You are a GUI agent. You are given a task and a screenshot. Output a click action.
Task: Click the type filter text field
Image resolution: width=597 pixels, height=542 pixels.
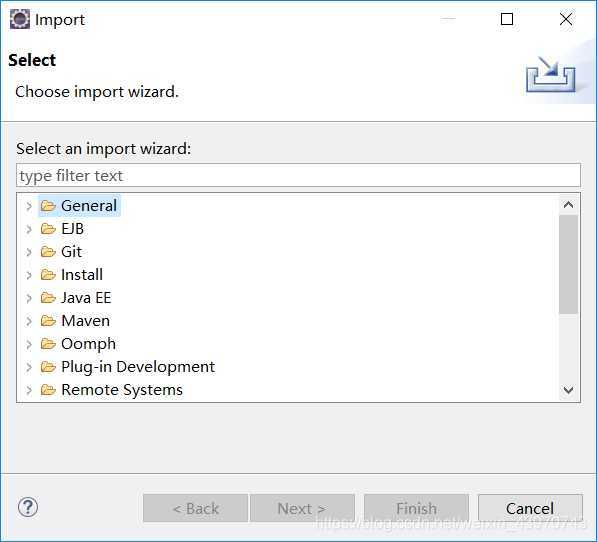(x=298, y=175)
